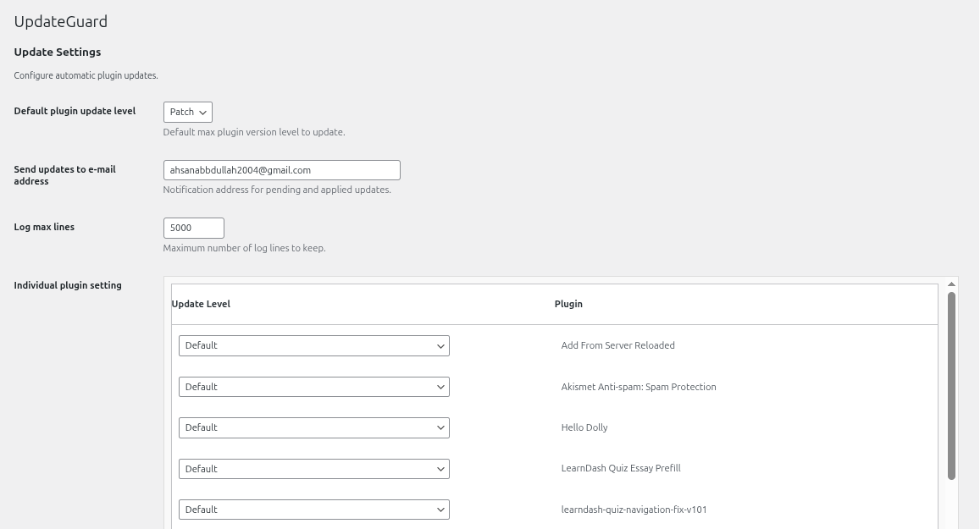Click the Update Settings heading
980x529 pixels.
pyautogui.click(x=58, y=52)
